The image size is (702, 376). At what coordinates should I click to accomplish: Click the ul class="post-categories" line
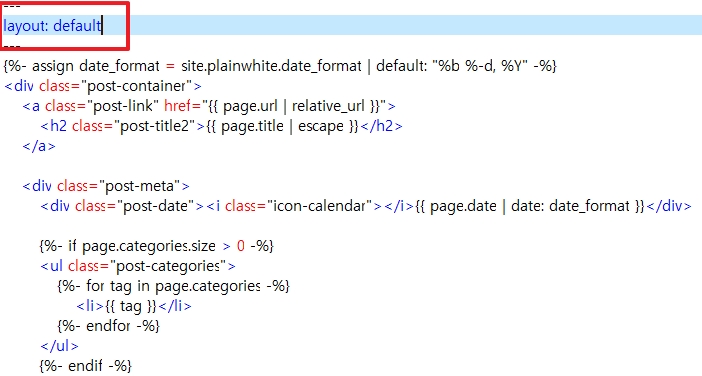138,266
